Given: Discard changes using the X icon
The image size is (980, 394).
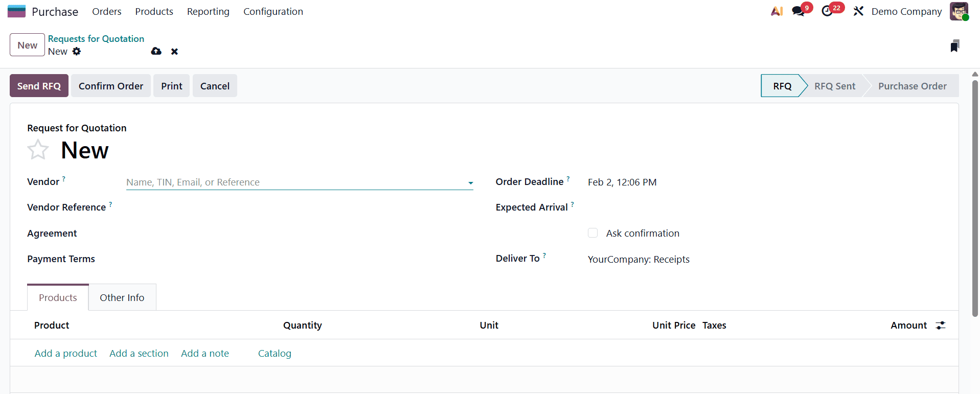Looking at the screenshot, I should coord(174,51).
